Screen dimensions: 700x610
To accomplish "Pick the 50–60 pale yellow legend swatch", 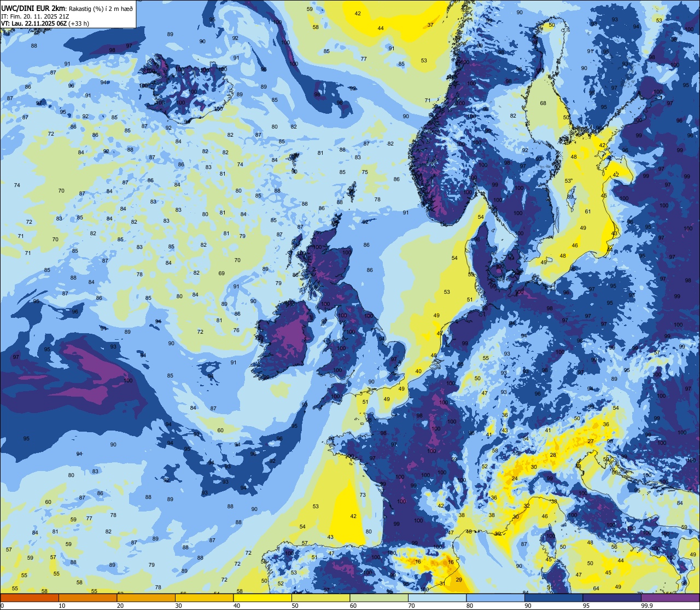I will coord(320,597).
